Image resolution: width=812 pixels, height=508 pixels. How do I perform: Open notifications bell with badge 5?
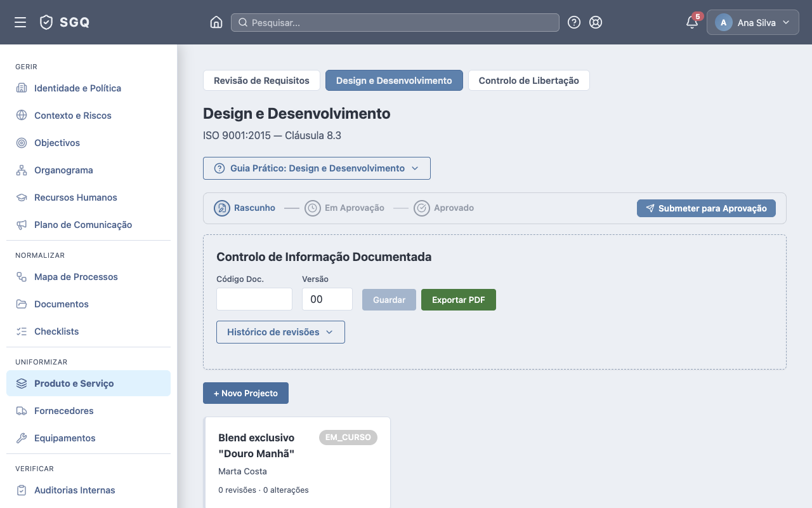point(692,22)
